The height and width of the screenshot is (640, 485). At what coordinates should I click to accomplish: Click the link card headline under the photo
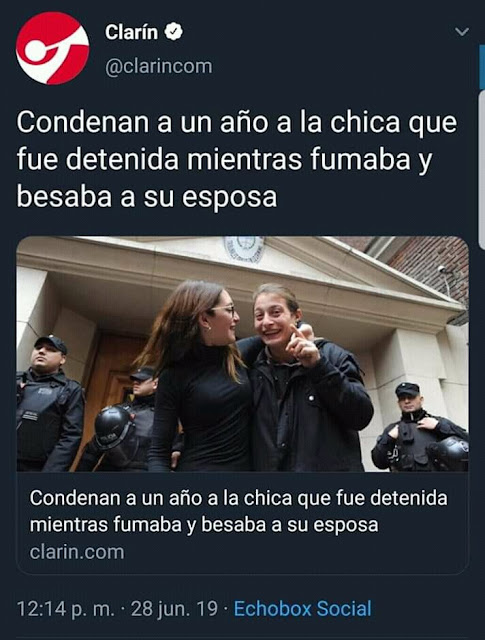tap(238, 511)
